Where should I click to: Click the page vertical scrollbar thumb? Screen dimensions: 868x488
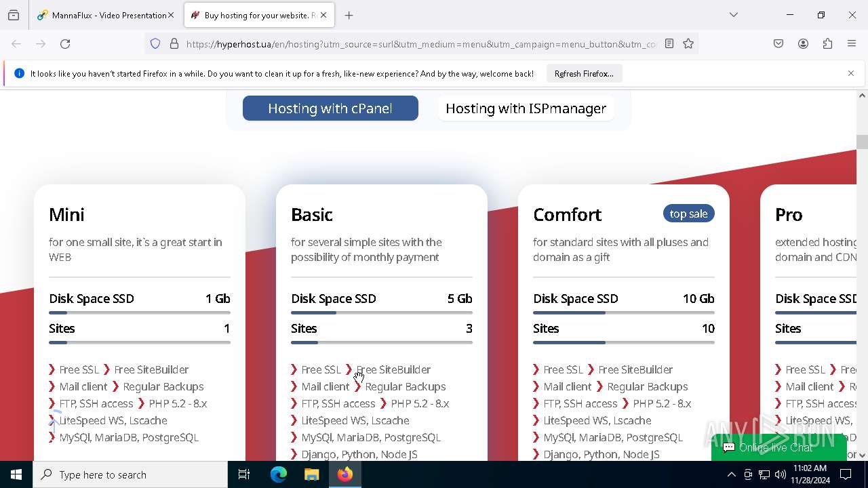(862, 142)
